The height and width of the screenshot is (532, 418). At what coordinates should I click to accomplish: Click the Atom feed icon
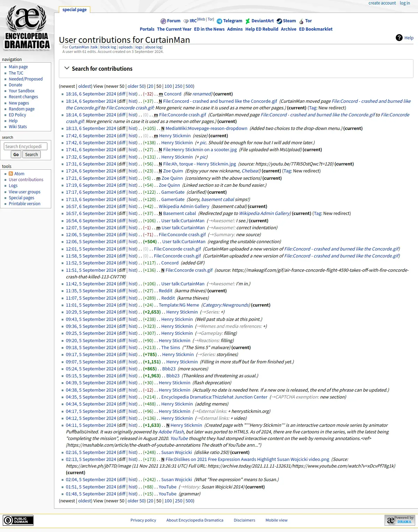(x=11, y=174)
